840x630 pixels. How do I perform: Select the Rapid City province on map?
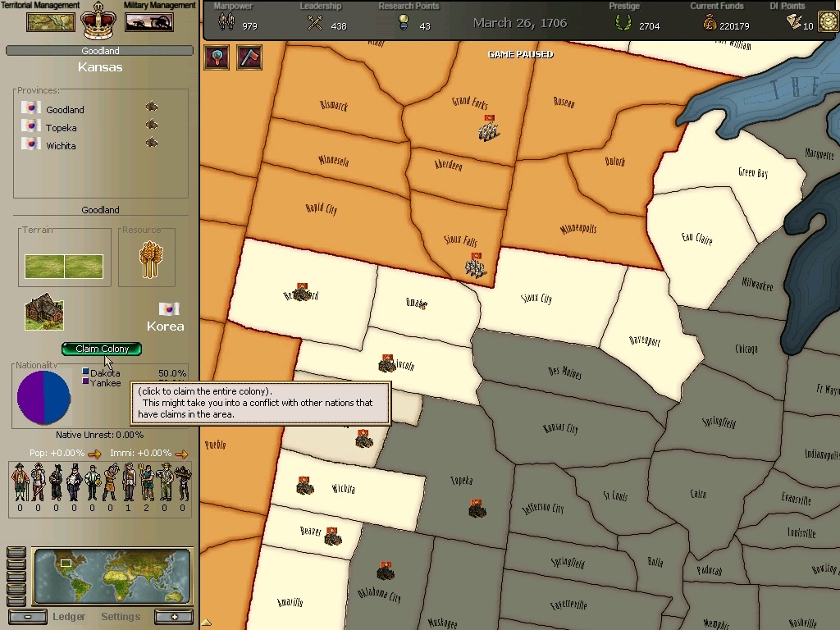click(x=322, y=208)
